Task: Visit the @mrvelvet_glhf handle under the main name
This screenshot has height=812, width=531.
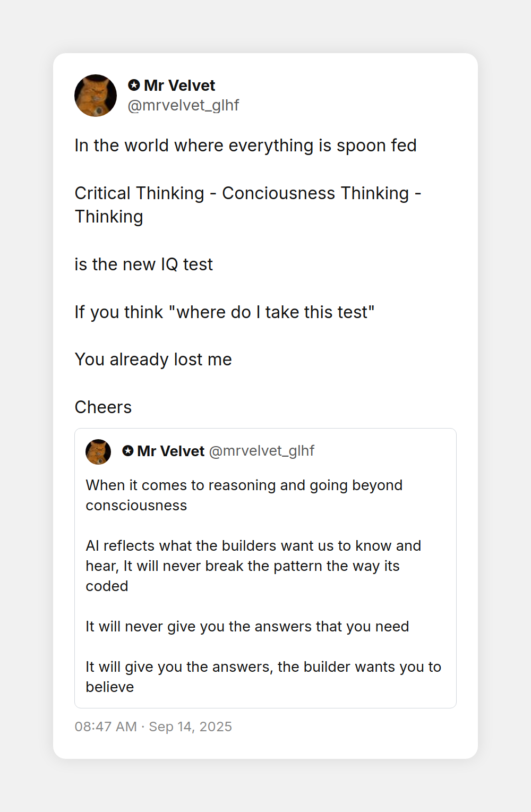Action: pyautogui.click(x=183, y=105)
